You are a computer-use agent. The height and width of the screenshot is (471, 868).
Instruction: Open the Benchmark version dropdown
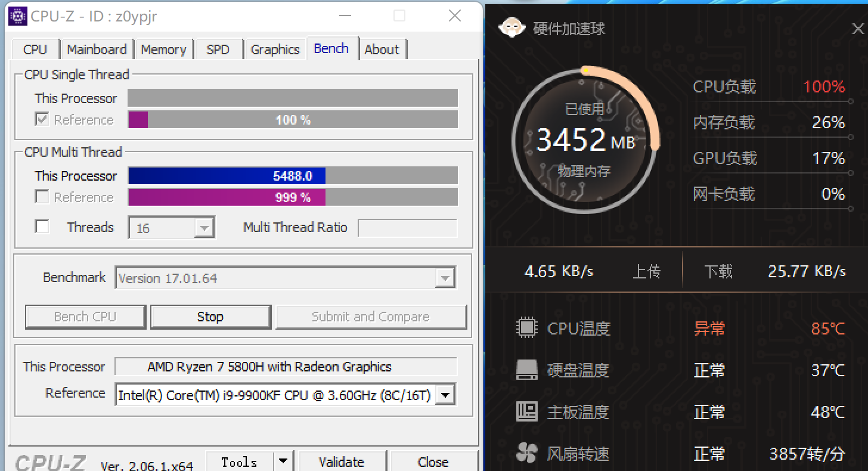(445, 278)
